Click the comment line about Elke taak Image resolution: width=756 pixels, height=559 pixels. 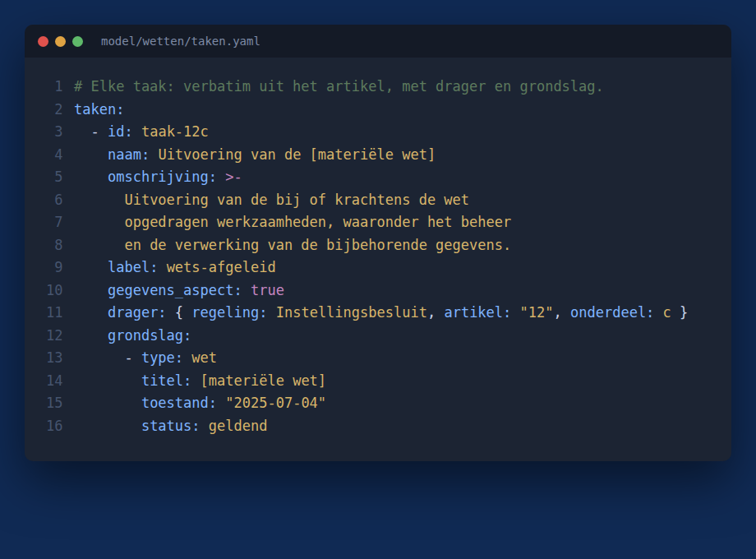point(338,86)
